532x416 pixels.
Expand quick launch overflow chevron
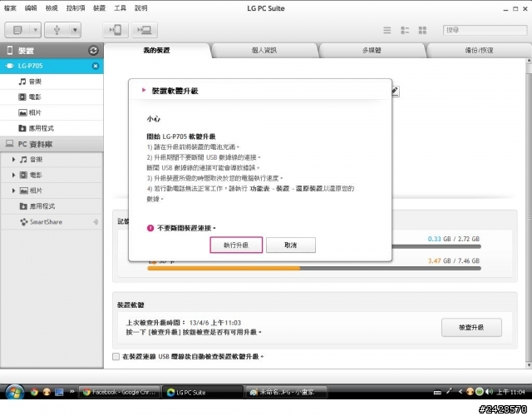72,392
